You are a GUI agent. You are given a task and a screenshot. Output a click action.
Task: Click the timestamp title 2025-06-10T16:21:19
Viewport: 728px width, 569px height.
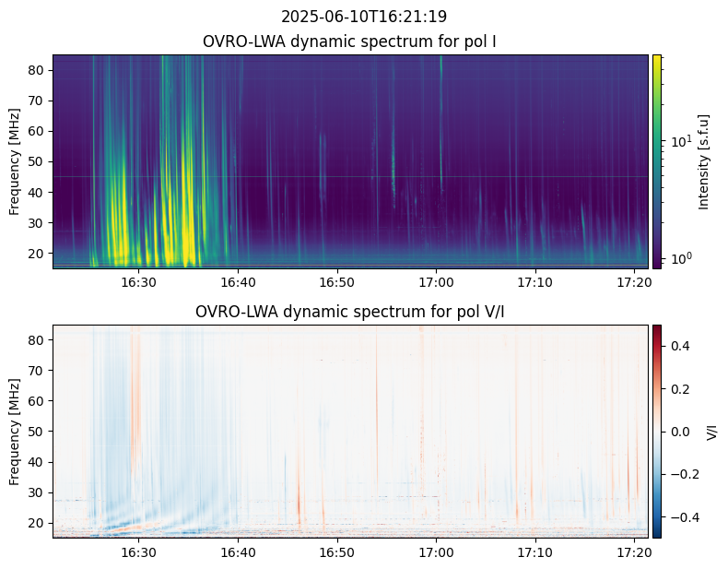pyautogui.click(x=364, y=17)
